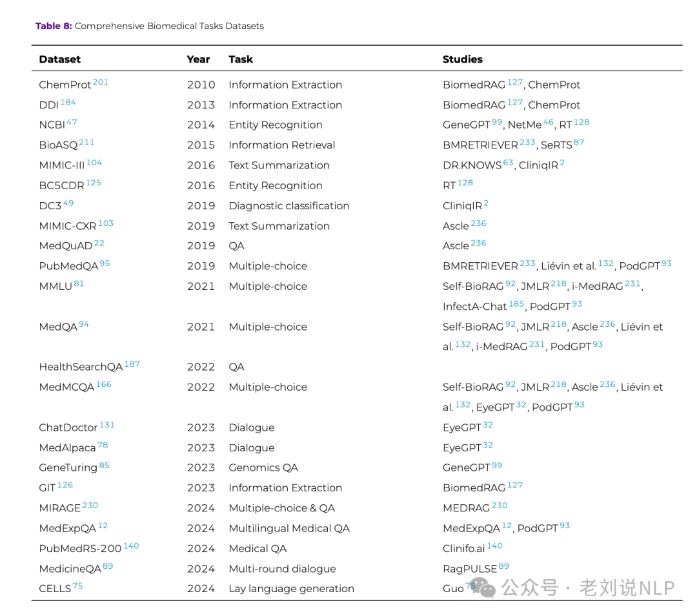Click year 2010 in ChemProt row

coord(201,85)
